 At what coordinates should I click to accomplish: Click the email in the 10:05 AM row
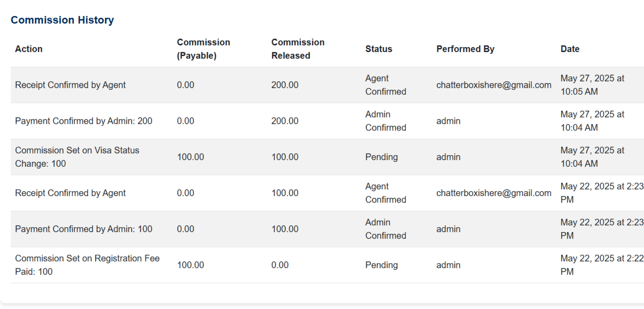point(493,85)
